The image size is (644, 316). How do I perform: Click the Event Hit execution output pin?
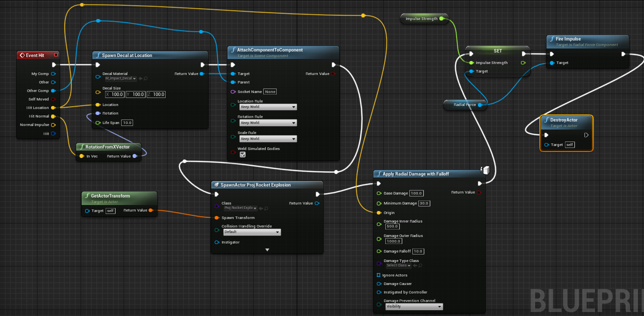click(x=54, y=64)
